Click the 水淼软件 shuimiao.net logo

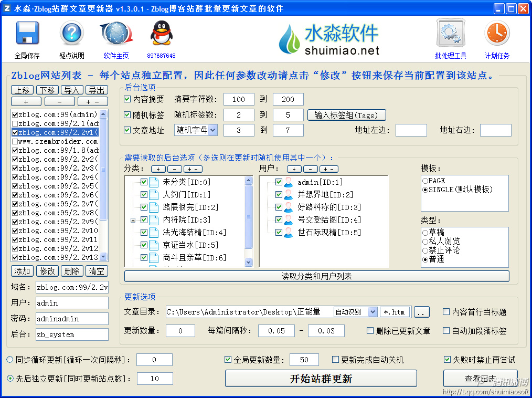(328, 39)
